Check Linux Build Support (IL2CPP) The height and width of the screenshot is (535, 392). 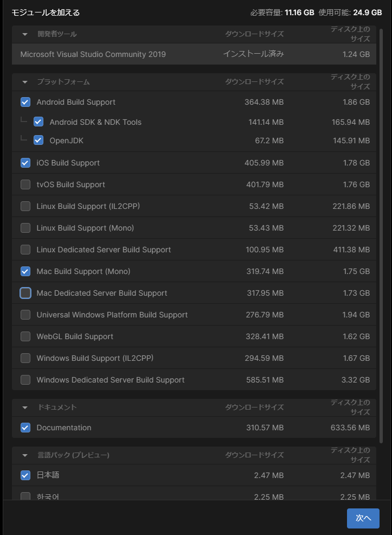coord(25,206)
